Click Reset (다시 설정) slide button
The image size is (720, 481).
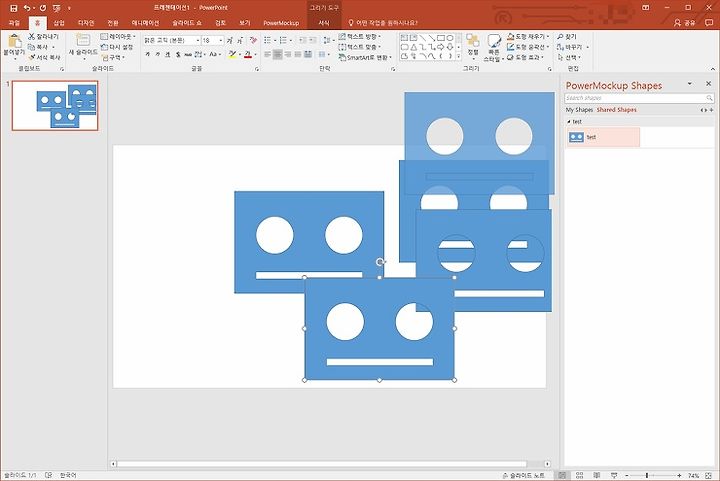click(117, 47)
